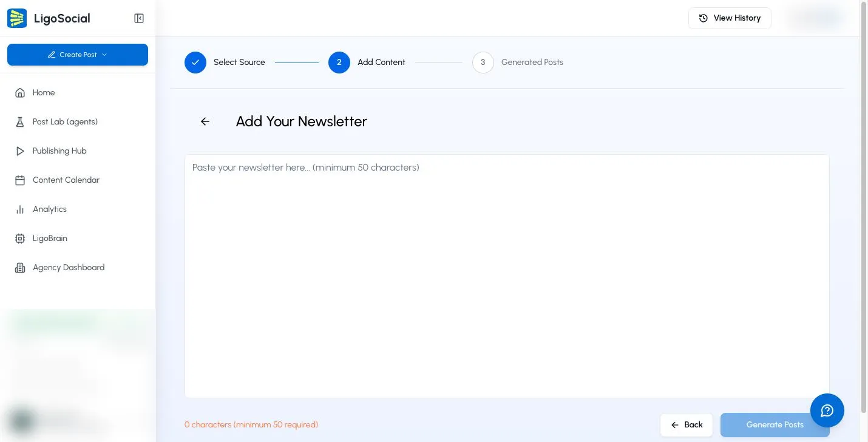Open the Create Post dropdown
The height and width of the screenshot is (442, 868).
pos(78,55)
